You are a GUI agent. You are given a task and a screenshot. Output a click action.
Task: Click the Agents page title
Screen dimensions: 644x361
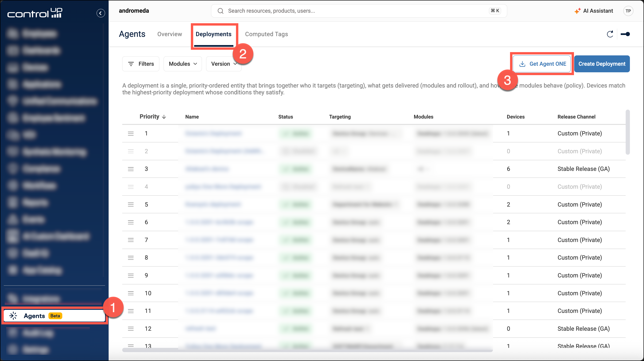pyautogui.click(x=132, y=34)
